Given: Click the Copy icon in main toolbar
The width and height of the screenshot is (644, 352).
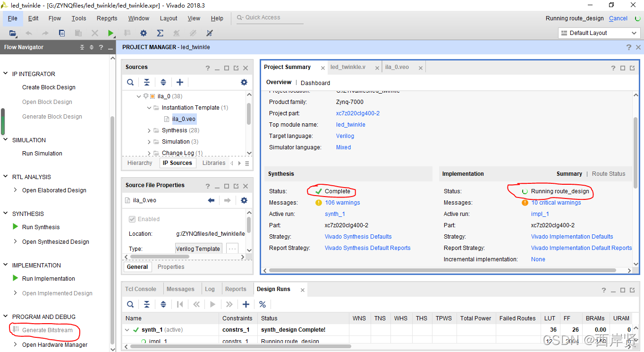Looking at the screenshot, I should click(x=62, y=33).
